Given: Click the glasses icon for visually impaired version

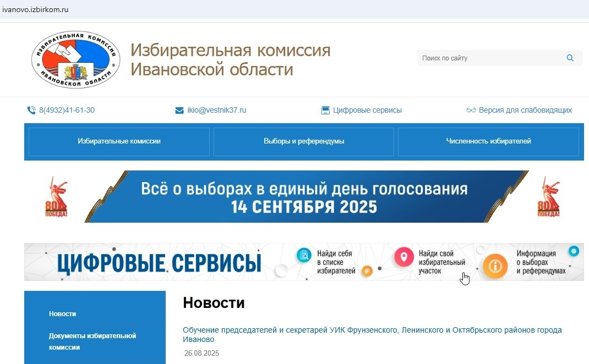Looking at the screenshot, I should coord(471,111).
